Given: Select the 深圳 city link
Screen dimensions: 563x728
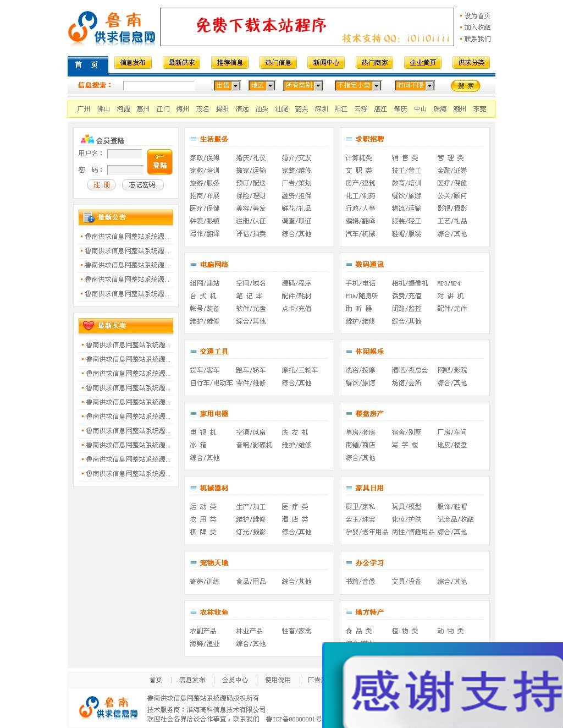Looking at the screenshot, I should click(322, 109).
